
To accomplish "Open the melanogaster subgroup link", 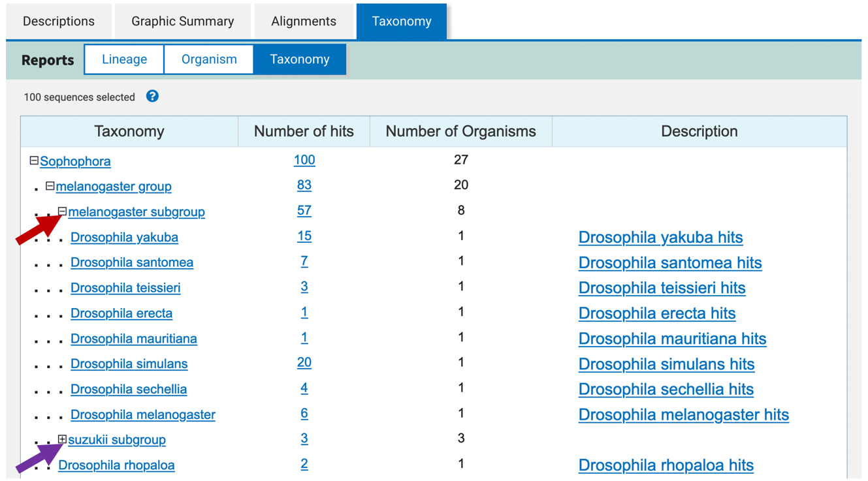I will (137, 212).
